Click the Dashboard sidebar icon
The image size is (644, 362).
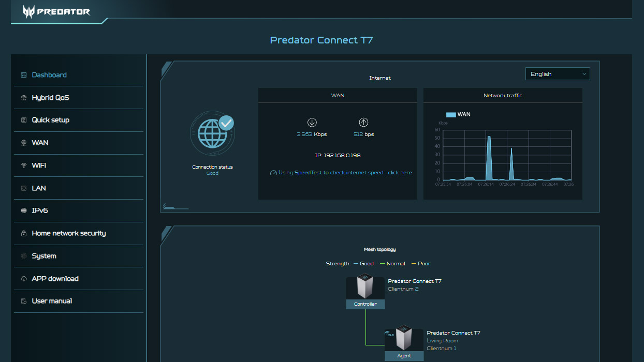click(x=24, y=75)
